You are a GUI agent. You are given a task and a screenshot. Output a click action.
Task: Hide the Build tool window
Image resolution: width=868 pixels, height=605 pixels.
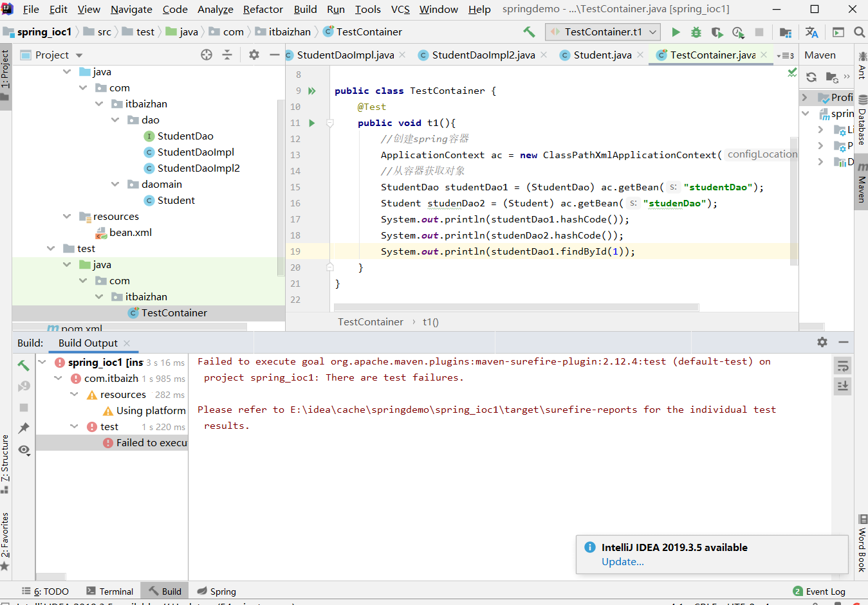pyautogui.click(x=844, y=342)
